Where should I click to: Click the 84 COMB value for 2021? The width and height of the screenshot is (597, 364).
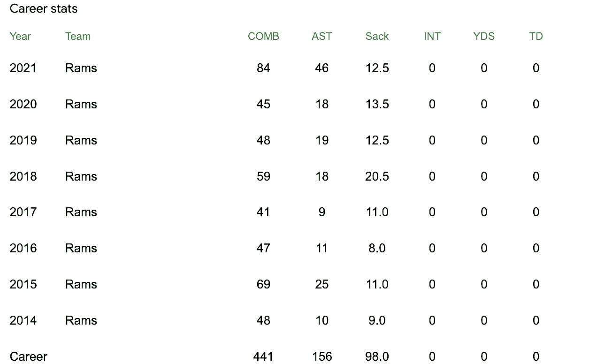click(x=263, y=68)
